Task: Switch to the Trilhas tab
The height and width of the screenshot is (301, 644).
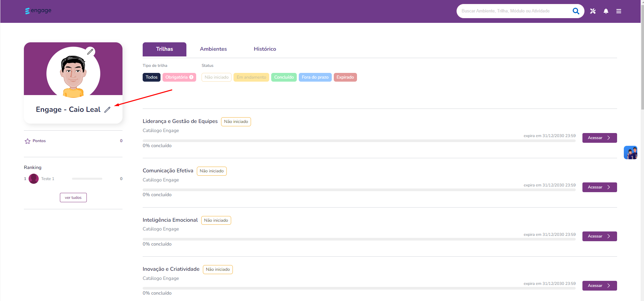Action: point(165,49)
